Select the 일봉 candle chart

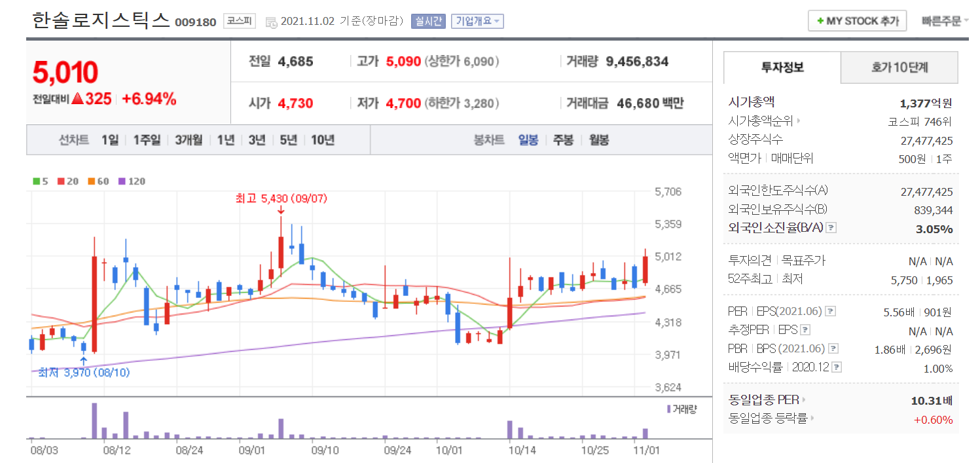[528, 139]
